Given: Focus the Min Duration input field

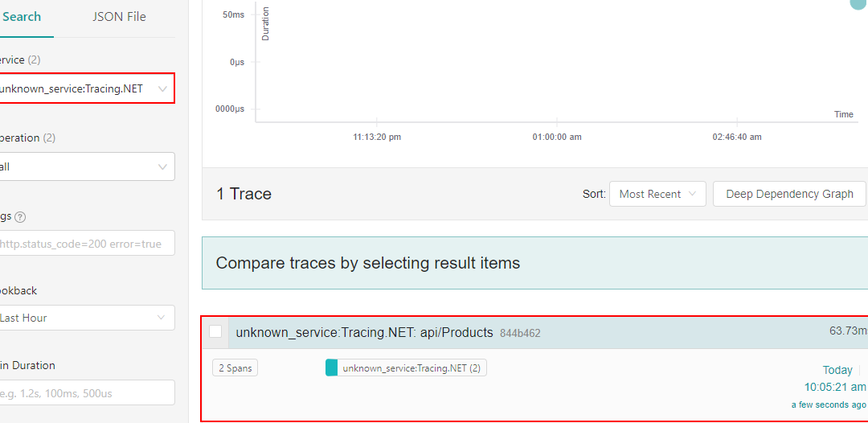Looking at the screenshot, I should pyautogui.click(x=84, y=392).
